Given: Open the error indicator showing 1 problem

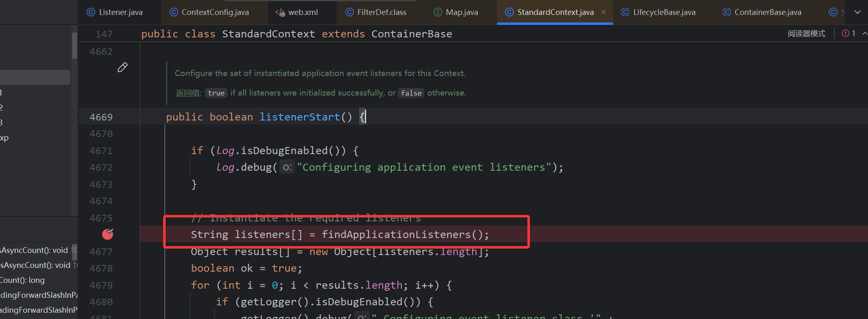Looking at the screenshot, I should [x=848, y=34].
